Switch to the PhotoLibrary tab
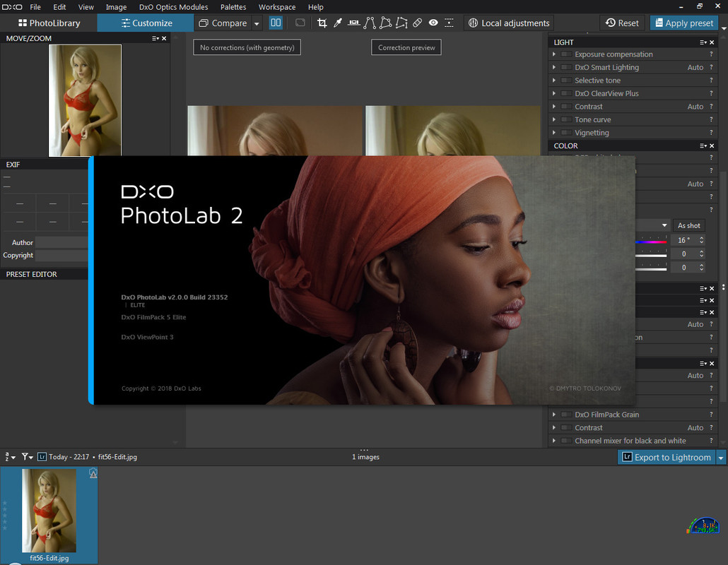Screen dimensions: 728x565 tap(49, 23)
